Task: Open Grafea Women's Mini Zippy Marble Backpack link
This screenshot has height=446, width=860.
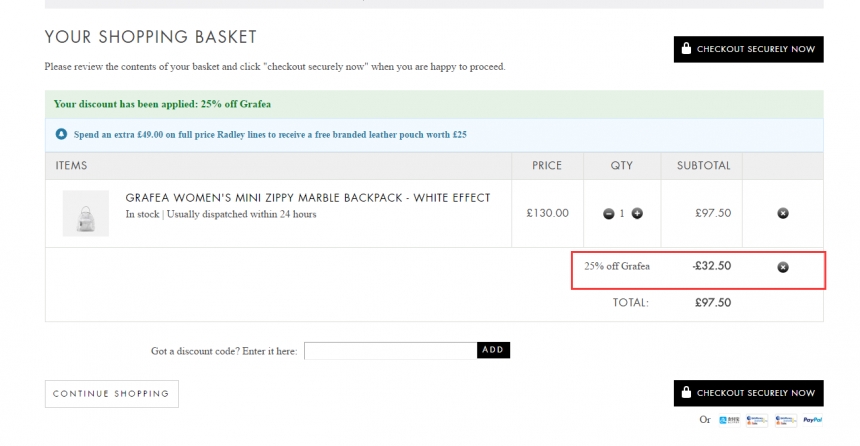Action: point(308,197)
